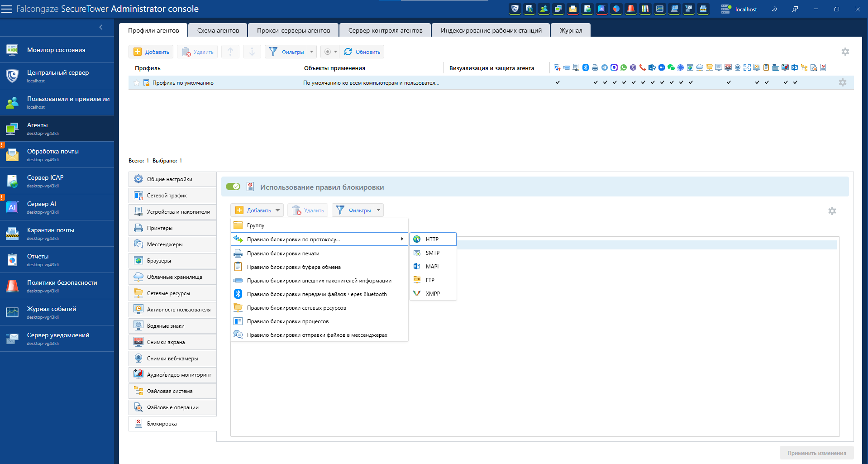868x464 pixels.
Task: Select Профиль по умолчанию row
Action: tap(491, 82)
